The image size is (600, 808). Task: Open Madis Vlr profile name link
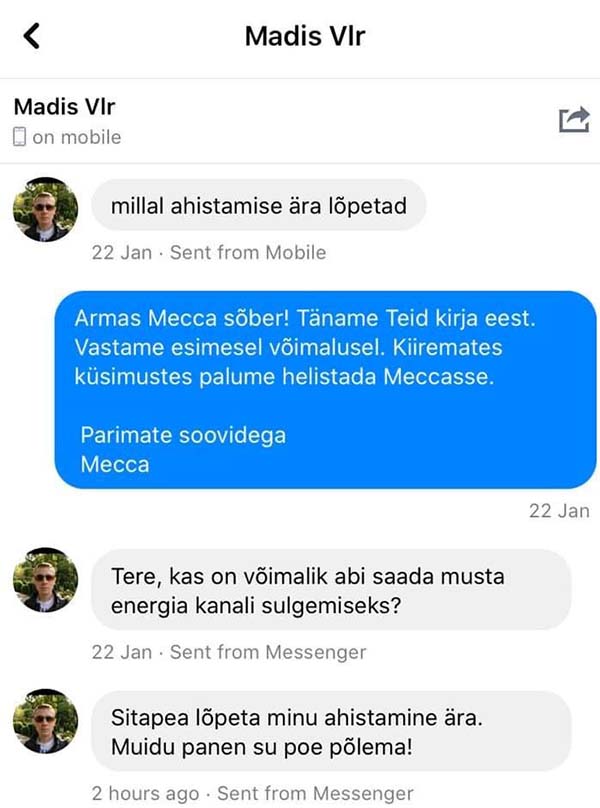[x=64, y=107]
